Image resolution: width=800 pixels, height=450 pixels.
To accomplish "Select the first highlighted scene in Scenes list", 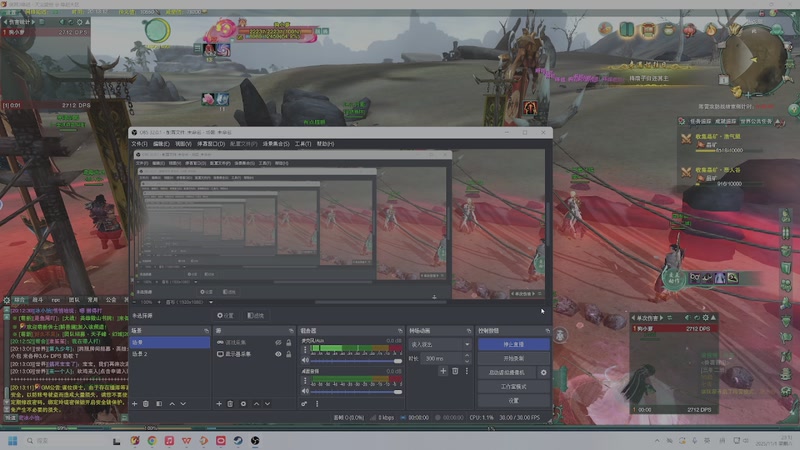I will tap(169, 342).
